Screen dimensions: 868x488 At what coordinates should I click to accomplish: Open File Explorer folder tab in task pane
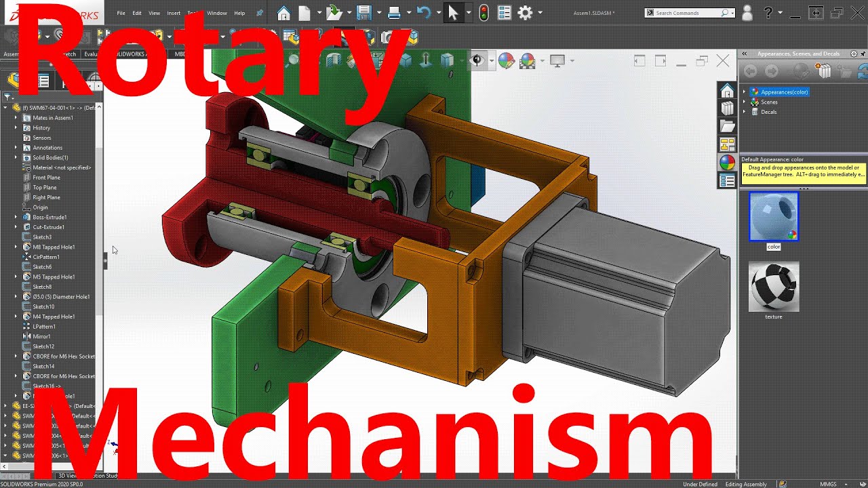727,126
